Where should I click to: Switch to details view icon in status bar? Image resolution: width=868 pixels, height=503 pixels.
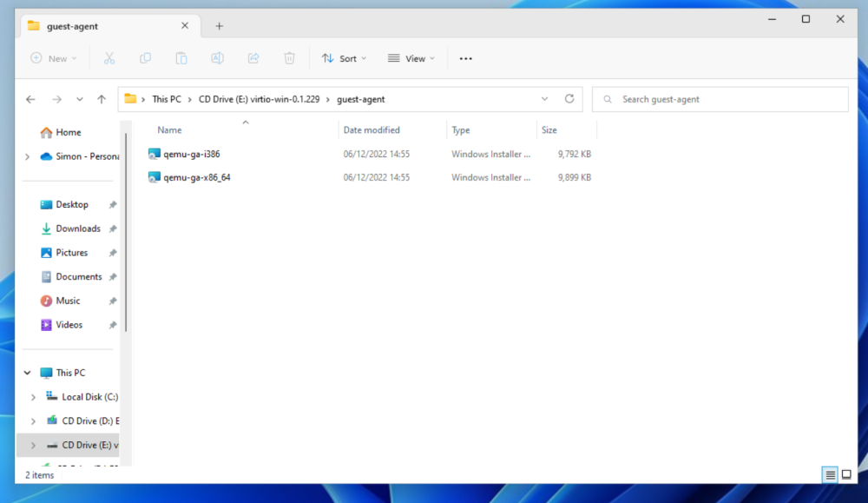tap(830, 474)
